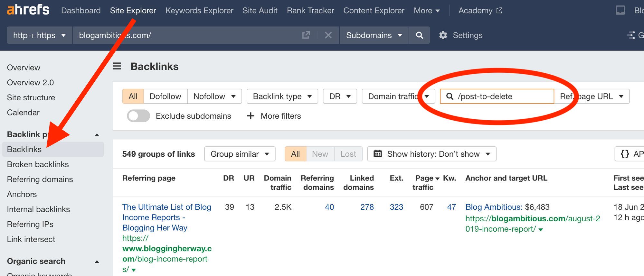Open Site Audit
This screenshot has height=276, width=644.
260,11
